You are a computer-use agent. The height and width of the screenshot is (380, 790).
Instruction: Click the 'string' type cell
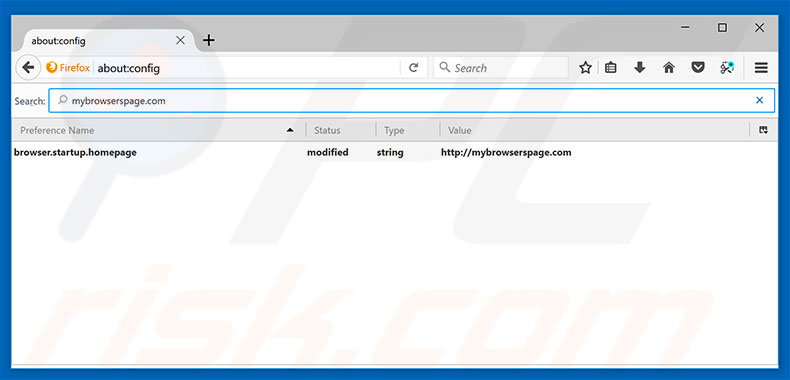(x=390, y=152)
